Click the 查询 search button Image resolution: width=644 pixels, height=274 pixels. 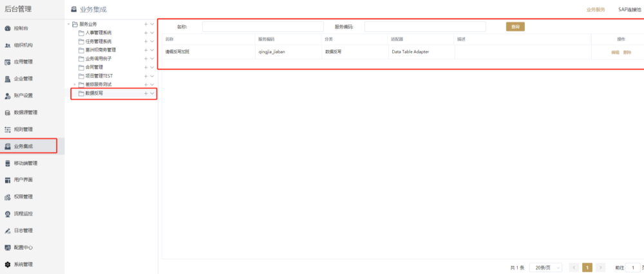click(515, 26)
